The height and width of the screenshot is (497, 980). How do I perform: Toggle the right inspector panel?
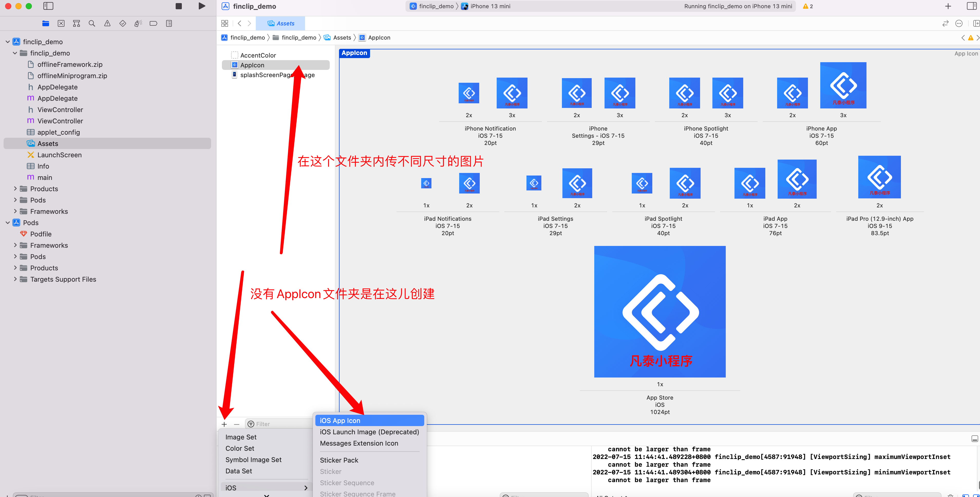(x=971, y=6)
